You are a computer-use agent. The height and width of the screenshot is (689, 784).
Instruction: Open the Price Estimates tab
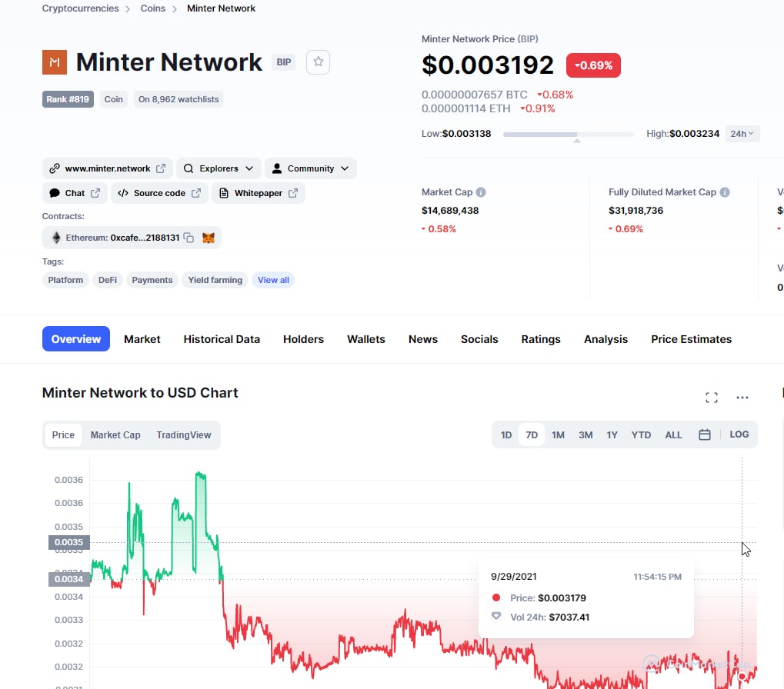pos(692,339)
